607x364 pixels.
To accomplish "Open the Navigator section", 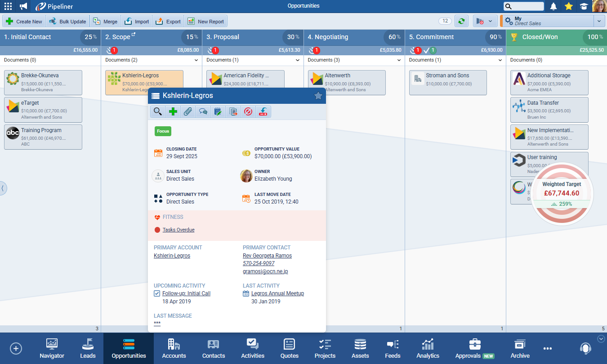I will (x=52, y=349).
